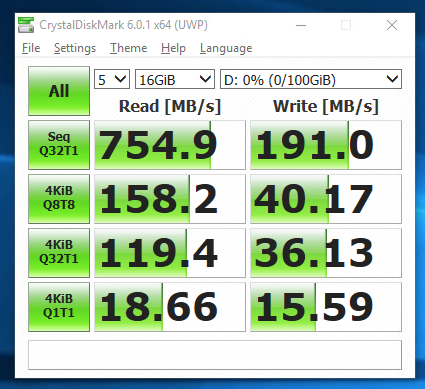Select the 18.66 Q1T1 read result
This screenshot has width=425, height=389.
tap(170, 307)
